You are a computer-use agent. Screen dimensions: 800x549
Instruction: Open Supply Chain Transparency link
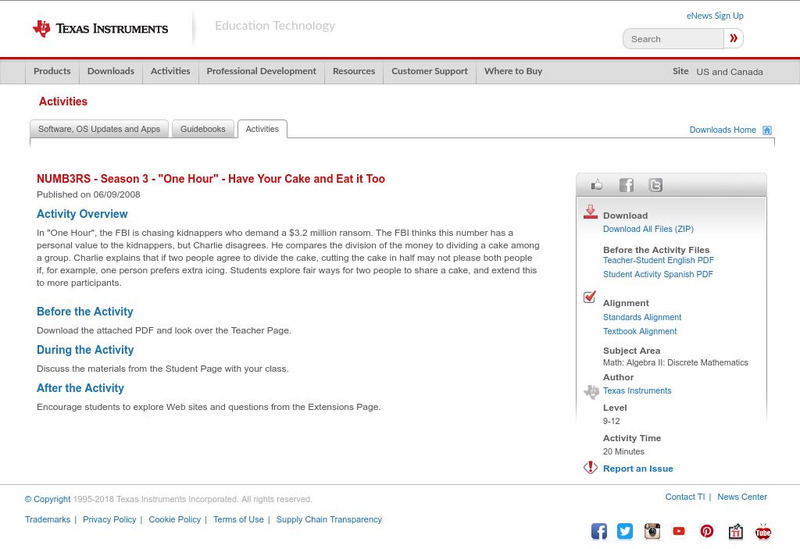[x=329, y=519]
